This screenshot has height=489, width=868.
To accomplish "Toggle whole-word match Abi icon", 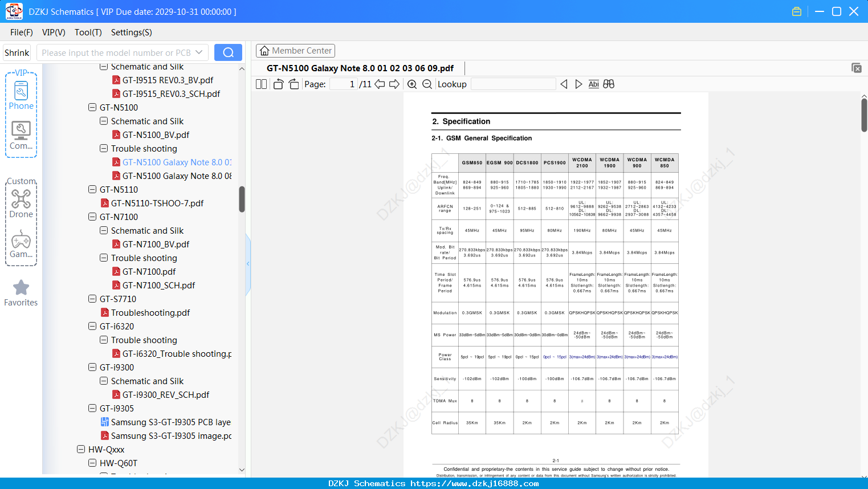I will 594,84.
